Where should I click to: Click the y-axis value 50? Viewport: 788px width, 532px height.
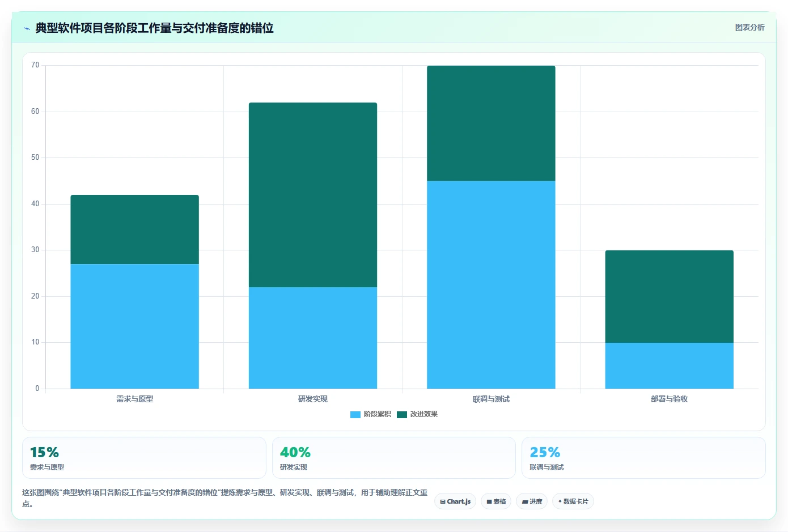click(35, 158)
